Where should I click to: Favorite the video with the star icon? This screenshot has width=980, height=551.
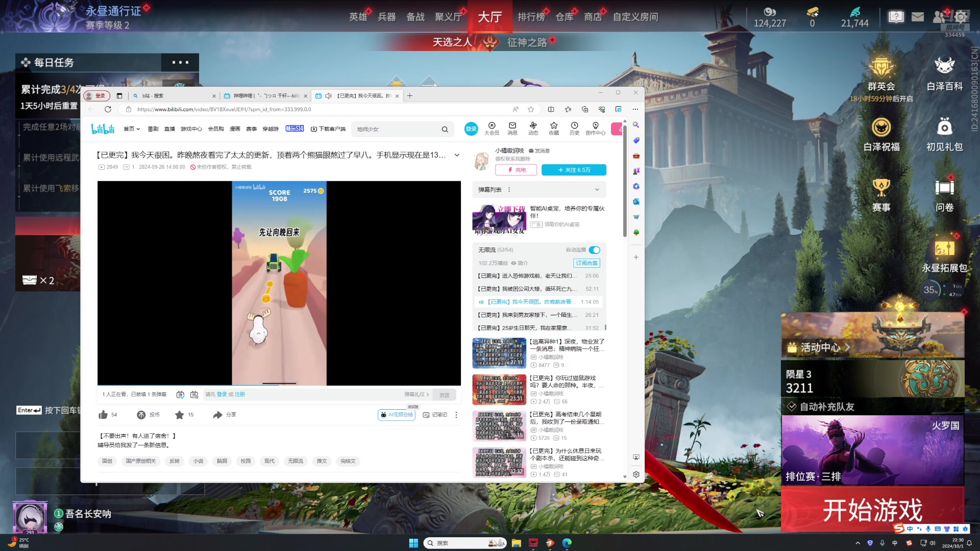point(180,415)
